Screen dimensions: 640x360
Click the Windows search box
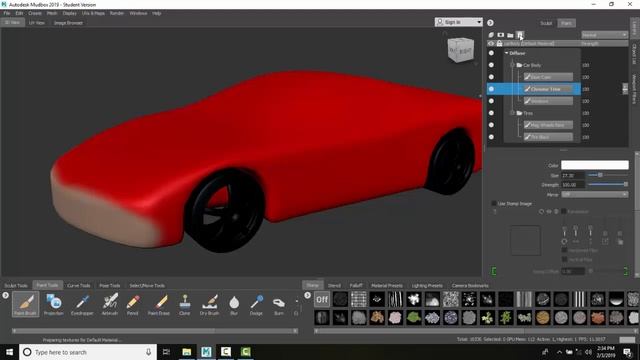pos(88,352)
